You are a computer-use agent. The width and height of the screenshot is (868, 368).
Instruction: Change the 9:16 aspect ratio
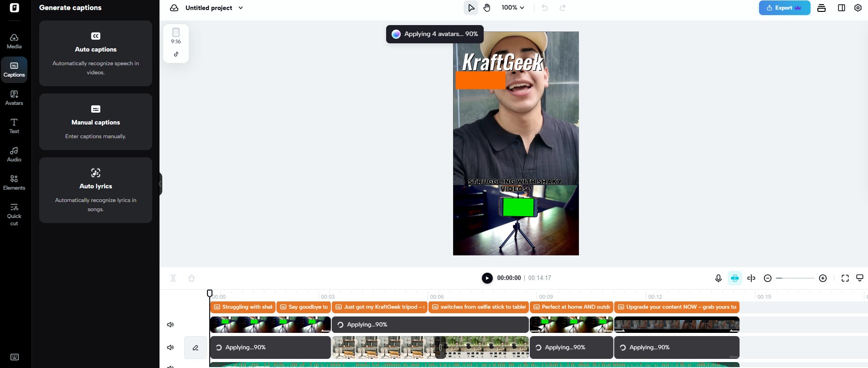pyautogui.click(x=176, y=36)
